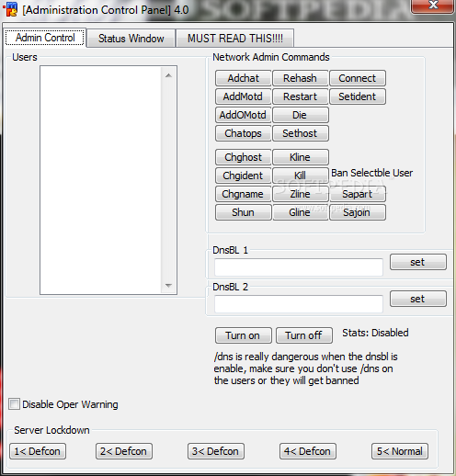The height and width of the screenshot is (476, 456).
Task: Click the Setident button
Action: point(358,96)
